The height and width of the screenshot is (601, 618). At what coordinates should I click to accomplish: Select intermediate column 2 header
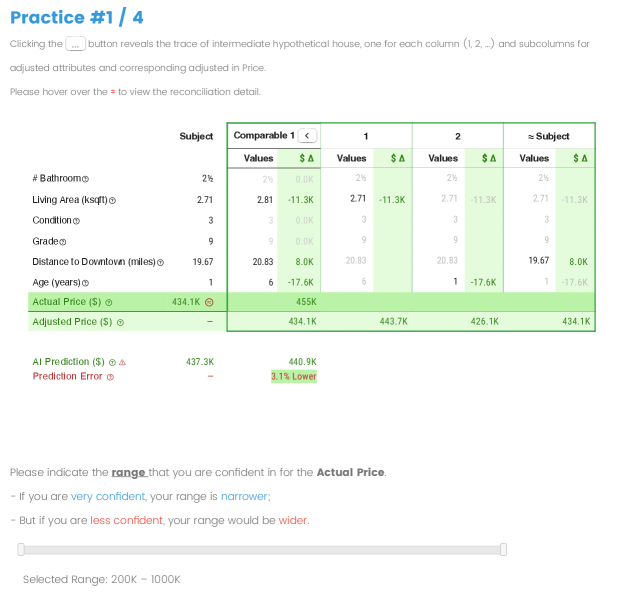coord(457,136)
